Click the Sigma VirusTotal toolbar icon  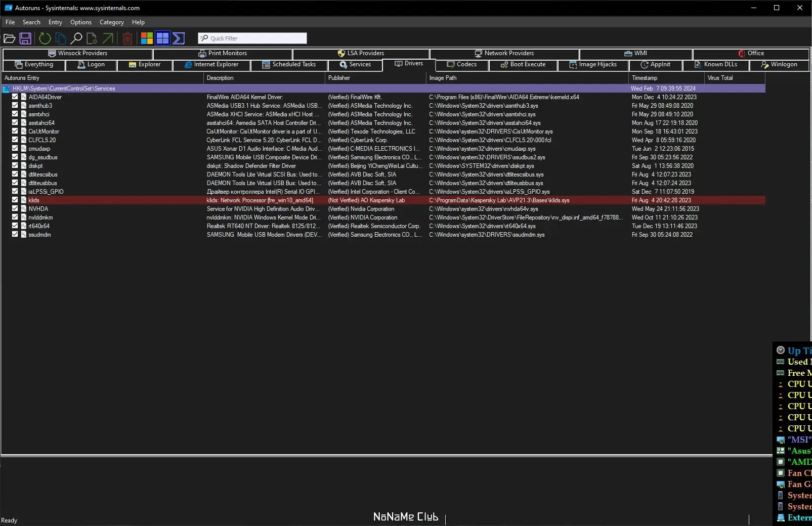179,38
